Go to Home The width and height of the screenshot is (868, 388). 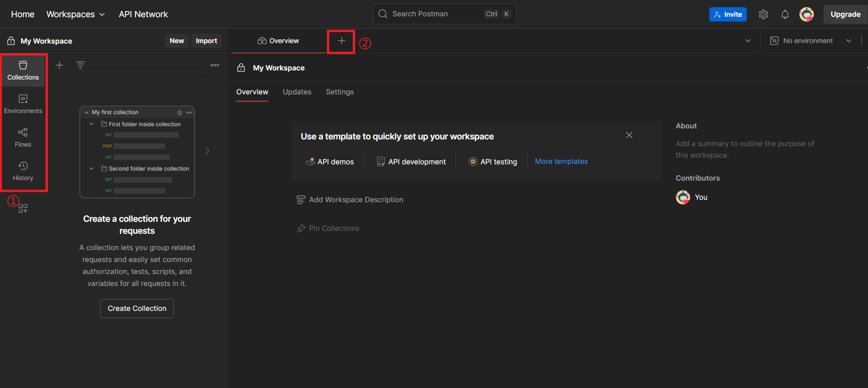[x=23, y=14]
